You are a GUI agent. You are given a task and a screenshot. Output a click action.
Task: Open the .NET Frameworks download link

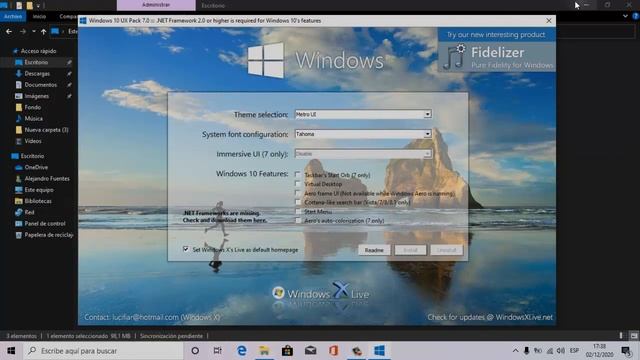[224, 216]
